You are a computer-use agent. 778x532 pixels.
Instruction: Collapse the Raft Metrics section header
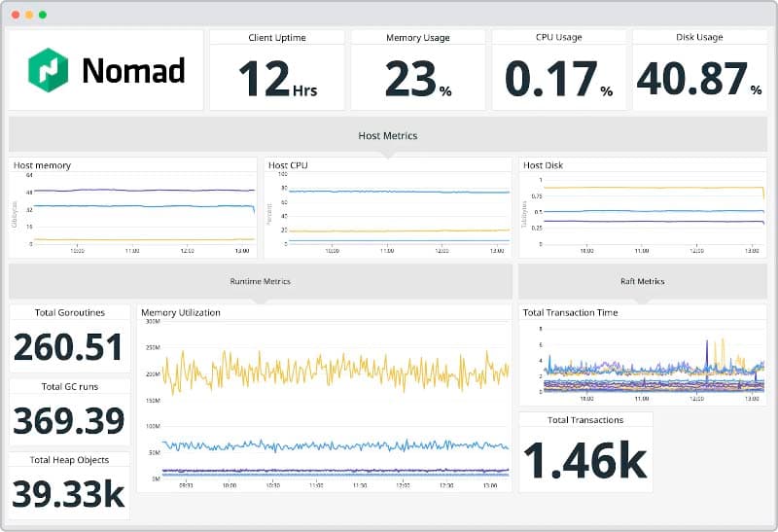(642, 281)
